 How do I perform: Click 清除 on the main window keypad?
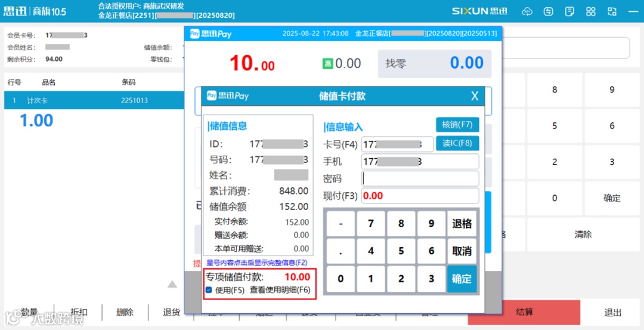[583, 235]
